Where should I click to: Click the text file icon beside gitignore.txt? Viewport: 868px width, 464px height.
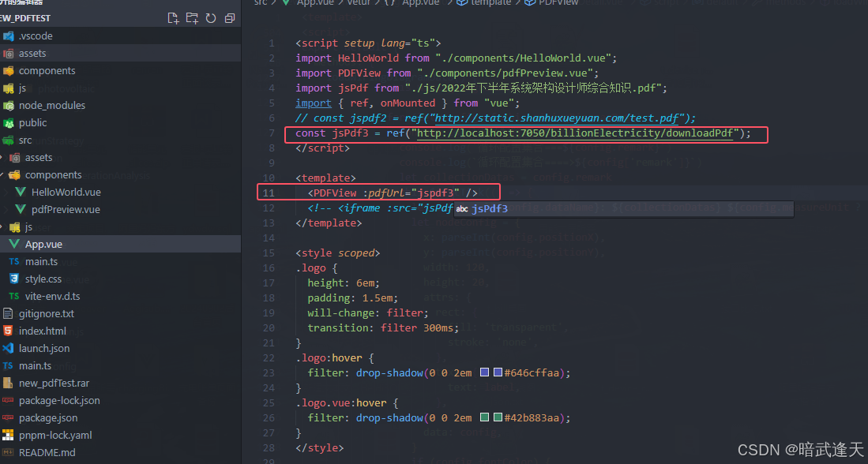coord(8,313)
